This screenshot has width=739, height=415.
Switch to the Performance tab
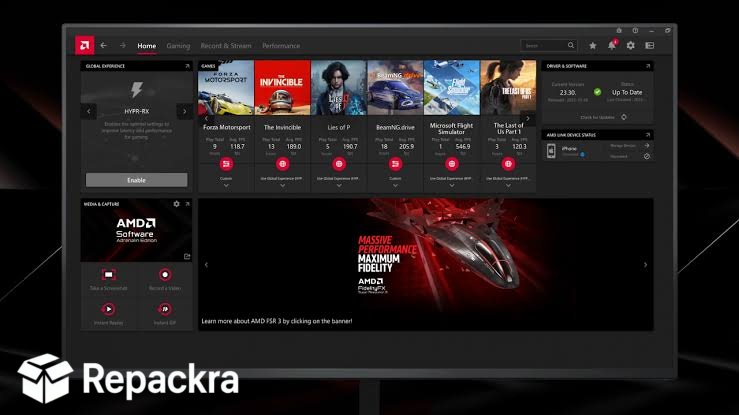tap(281, 46)
